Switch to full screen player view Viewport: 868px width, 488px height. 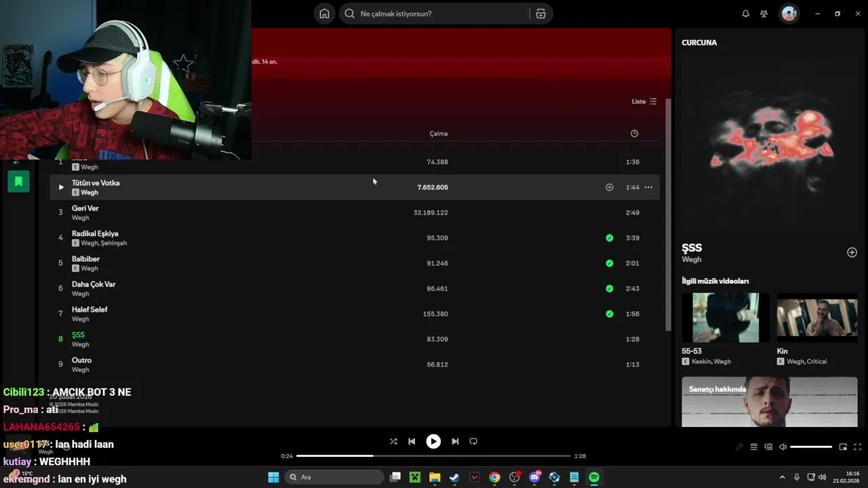click(857, 447)
